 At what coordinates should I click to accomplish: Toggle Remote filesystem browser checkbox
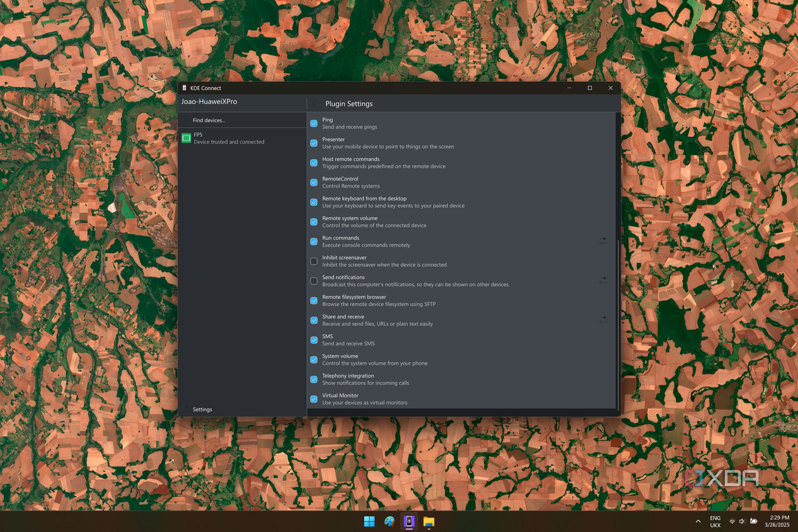click(314, 301)
